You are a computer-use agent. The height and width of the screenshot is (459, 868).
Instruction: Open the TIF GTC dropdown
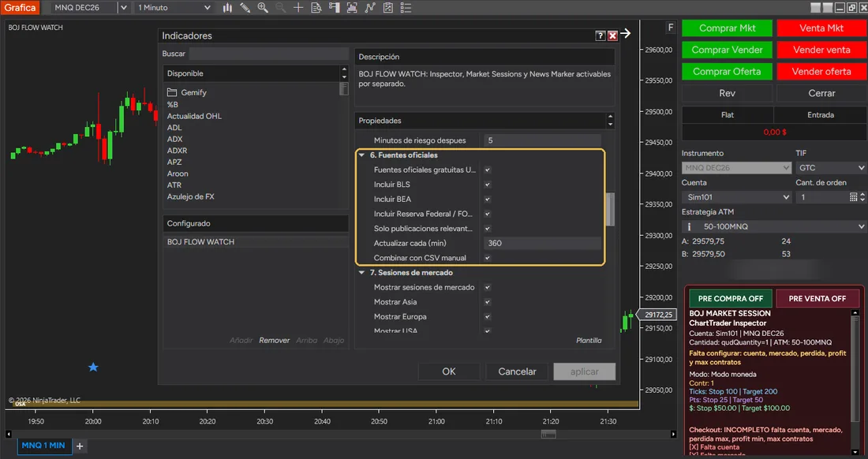point(831,167)
